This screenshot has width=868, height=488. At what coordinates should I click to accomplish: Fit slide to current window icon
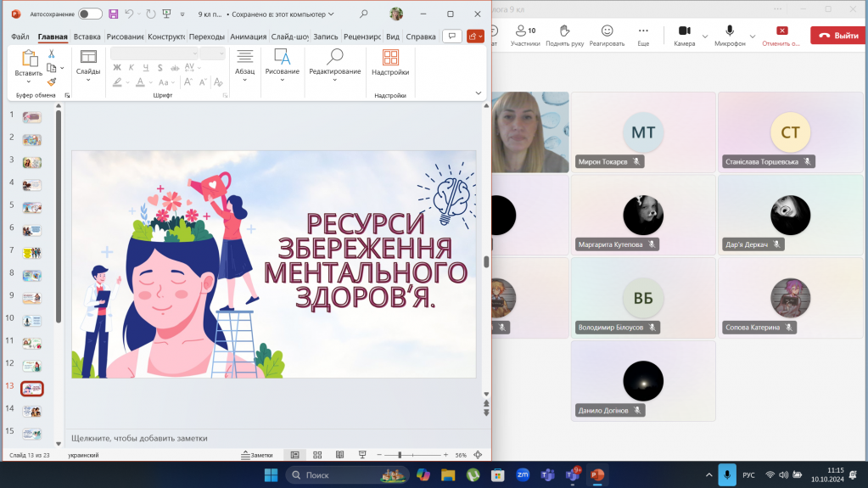478,455
